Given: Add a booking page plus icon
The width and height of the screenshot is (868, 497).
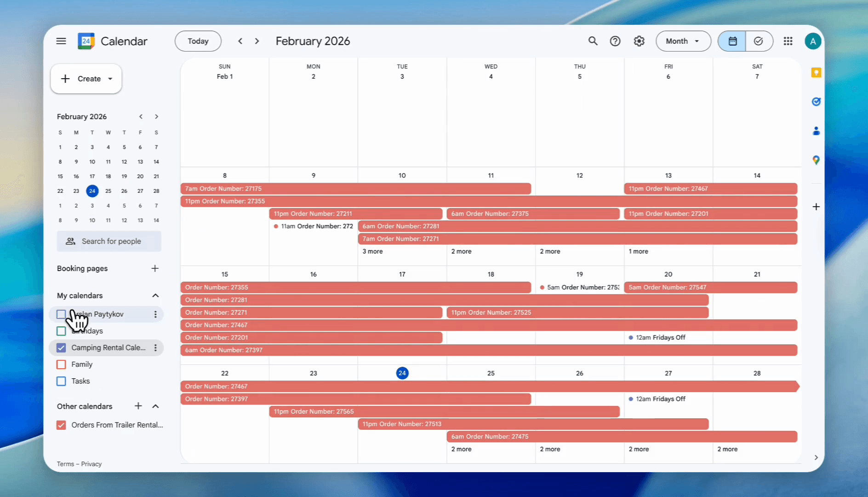Looking at the screenshot, I should coord(155,268).
